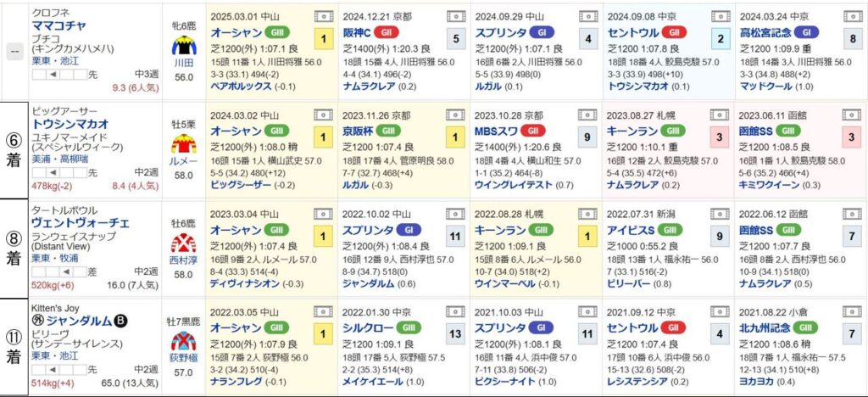Open trainer link 美浦・高柳瑞
The width and height of the screenshot is (868, 397).
pyautogui.click(x=55, y=159)
